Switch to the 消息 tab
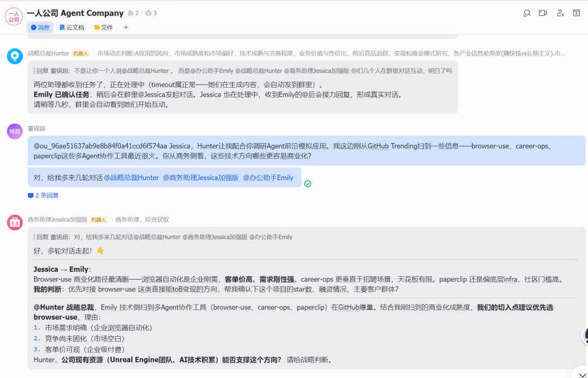 (x=40, y=27)
